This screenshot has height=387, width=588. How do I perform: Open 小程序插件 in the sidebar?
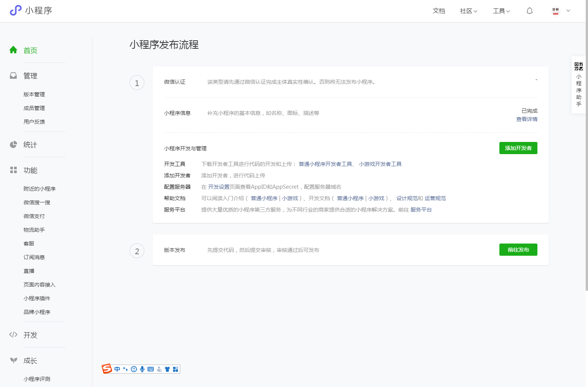[37, 298]
